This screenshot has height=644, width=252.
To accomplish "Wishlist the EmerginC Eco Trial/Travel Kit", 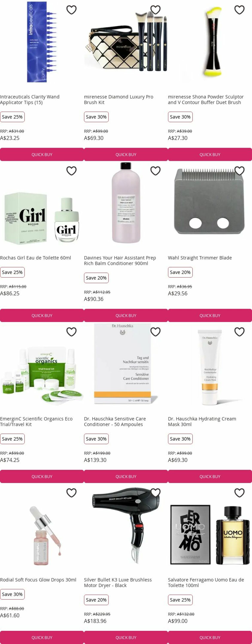I will (x=71, y=332).
